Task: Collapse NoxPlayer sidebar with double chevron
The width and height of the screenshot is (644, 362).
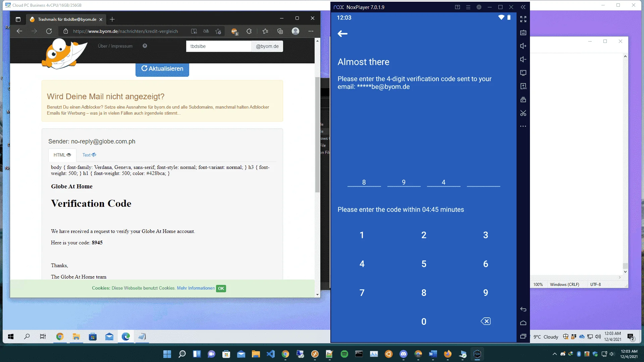Action: pos(523,7)
